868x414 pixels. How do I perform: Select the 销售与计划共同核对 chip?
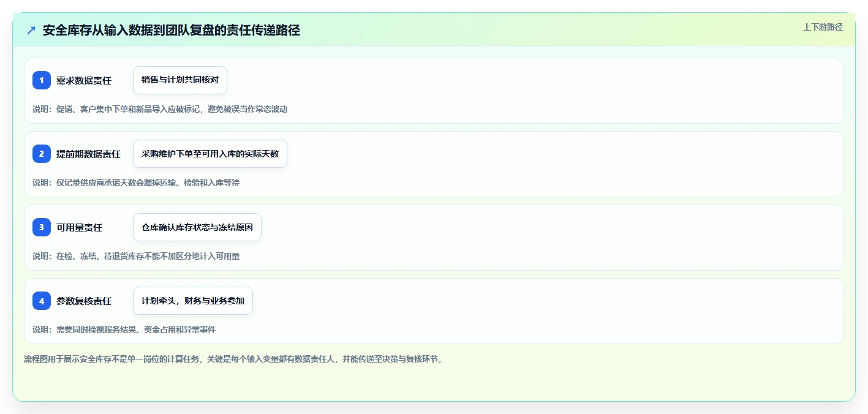tap(180, 80)
